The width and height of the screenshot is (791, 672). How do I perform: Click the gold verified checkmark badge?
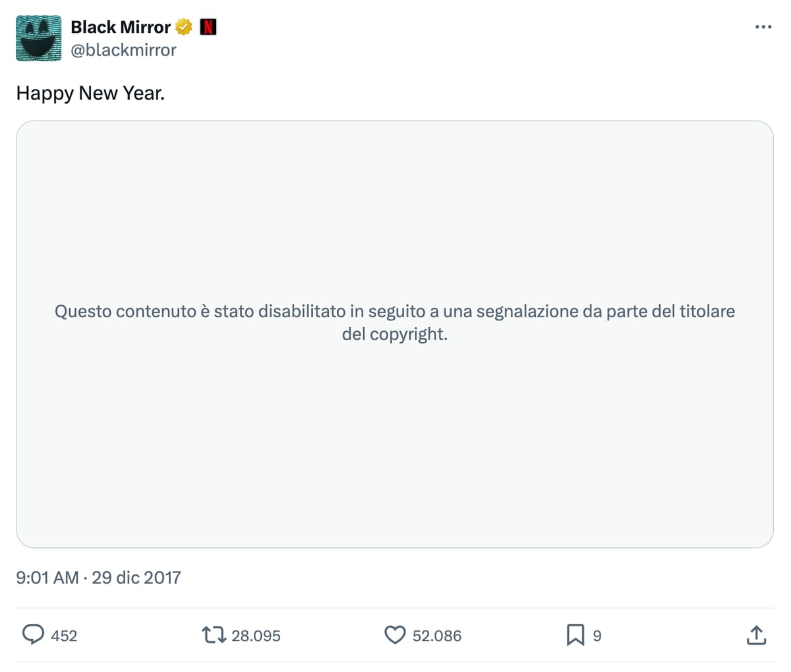(184, 27)
